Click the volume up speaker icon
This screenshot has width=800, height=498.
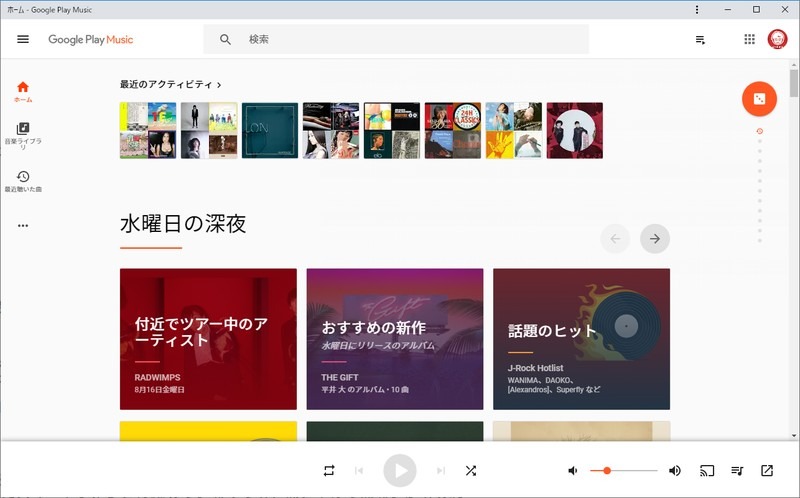(x=674, y=470)
